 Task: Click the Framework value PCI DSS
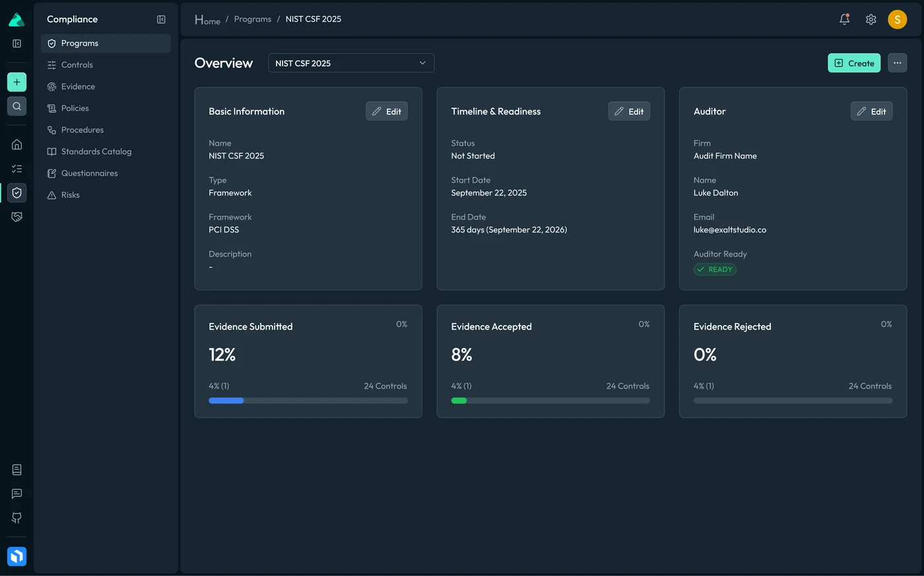pos(224,230)
